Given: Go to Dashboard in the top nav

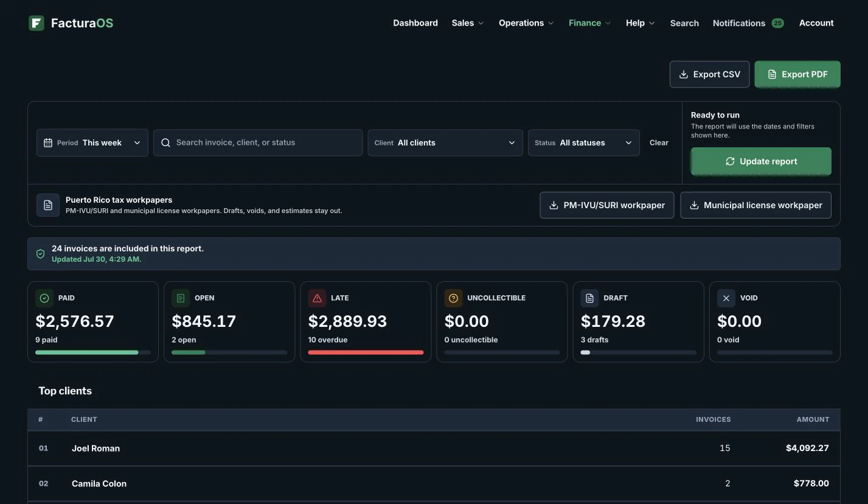Looking at the screenshot, I should [x=415, y=23].
